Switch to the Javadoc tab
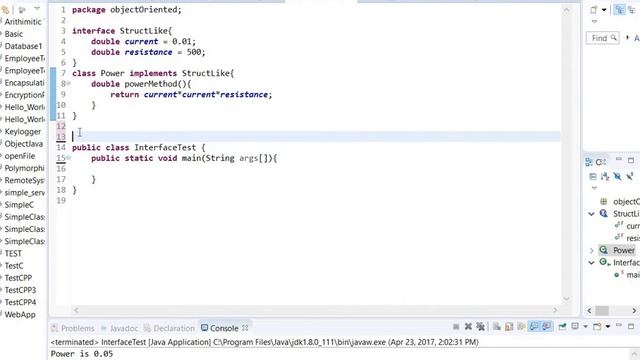 119,328
